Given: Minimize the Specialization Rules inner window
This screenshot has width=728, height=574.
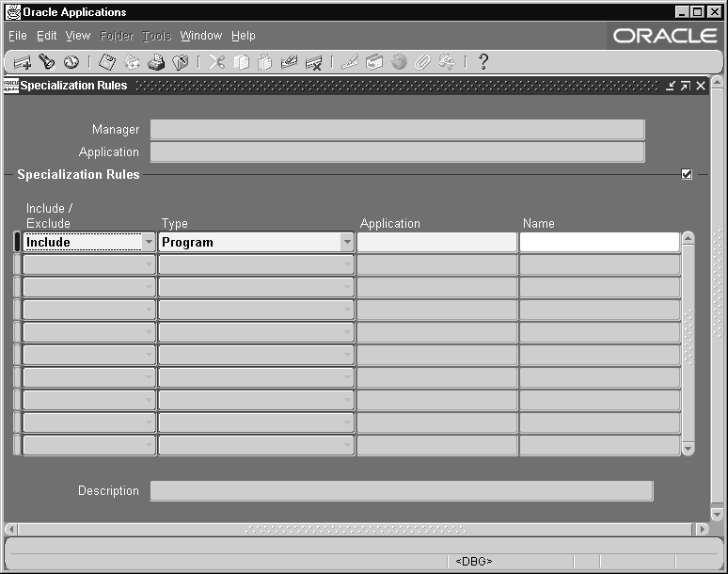Looking at the screenshot, I should point(670,86).
